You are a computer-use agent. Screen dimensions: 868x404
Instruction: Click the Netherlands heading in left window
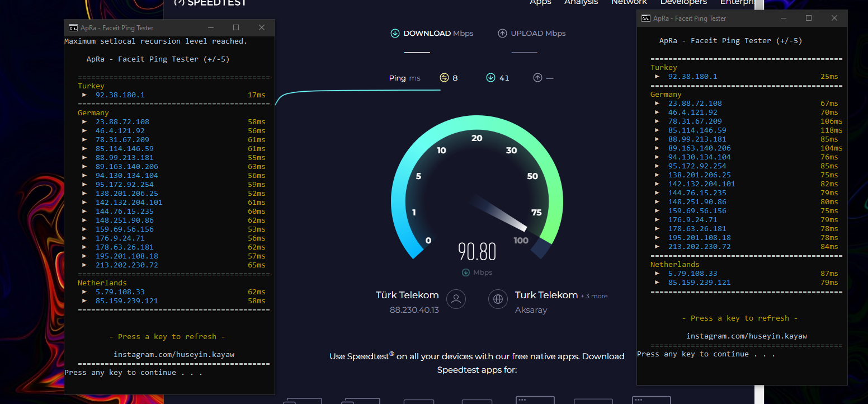click(102, 283)
